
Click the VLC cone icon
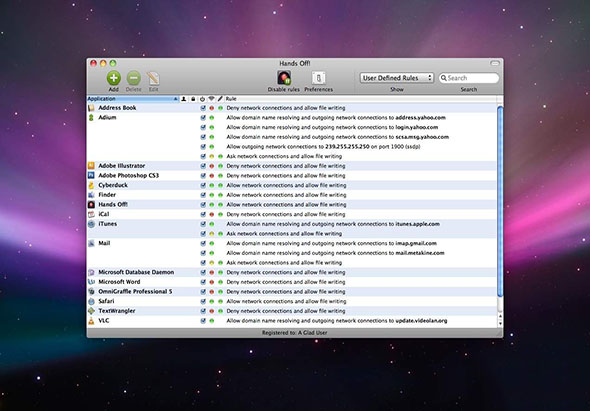coord(91,321)
